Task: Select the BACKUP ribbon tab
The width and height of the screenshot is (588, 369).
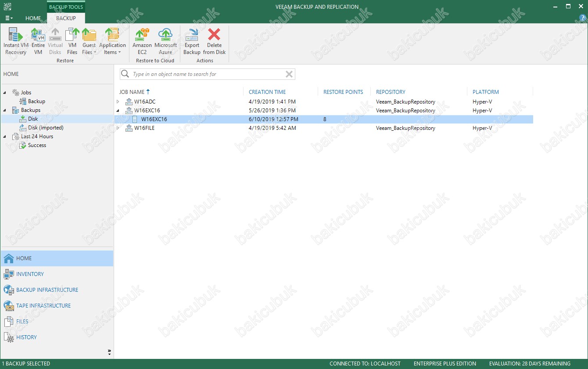Action: (66, 18)
